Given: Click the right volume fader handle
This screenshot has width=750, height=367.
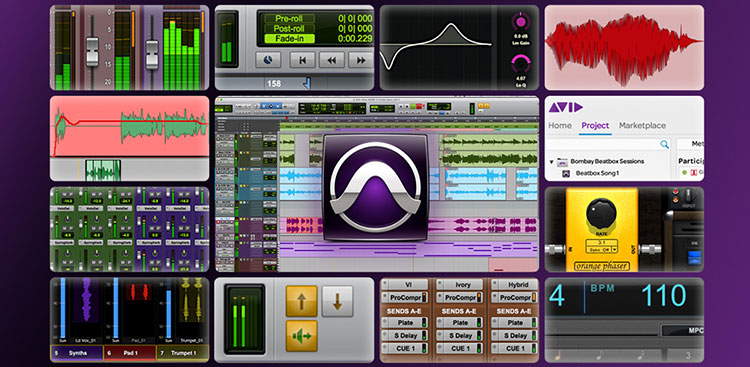Looking at the screenshot, I should pos(152,55).
